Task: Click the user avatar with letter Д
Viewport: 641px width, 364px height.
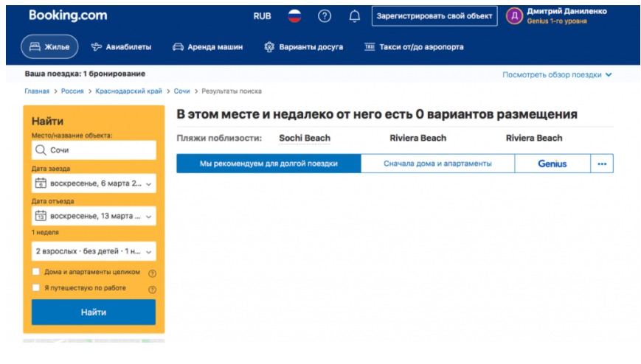Action: click(x=514, y=16)
